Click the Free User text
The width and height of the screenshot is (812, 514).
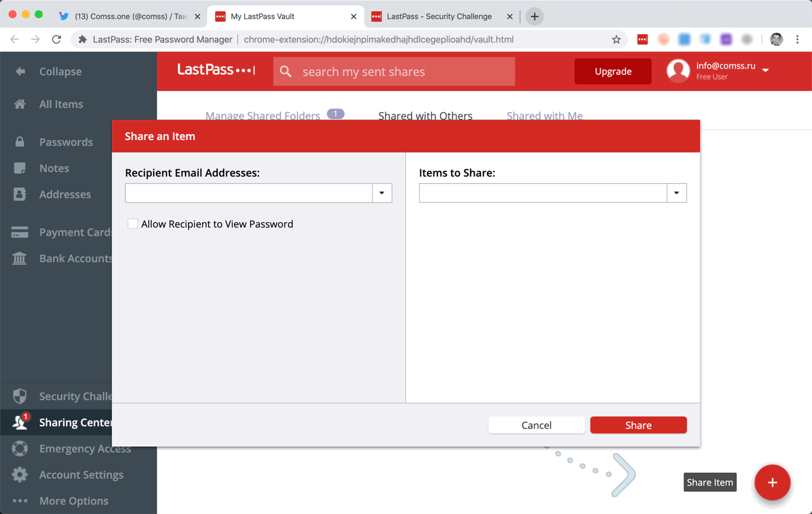point(712,77)
